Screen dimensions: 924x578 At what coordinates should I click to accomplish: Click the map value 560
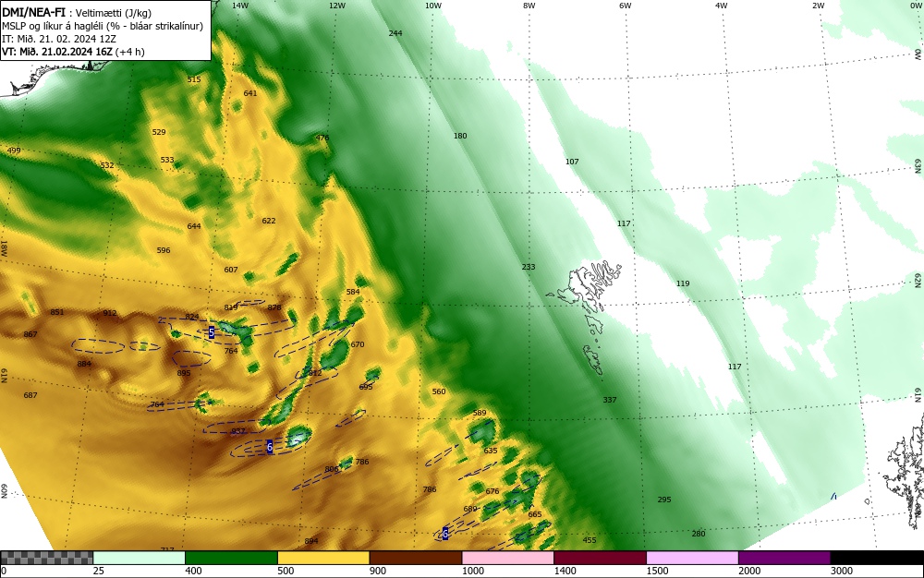[439, 391]
